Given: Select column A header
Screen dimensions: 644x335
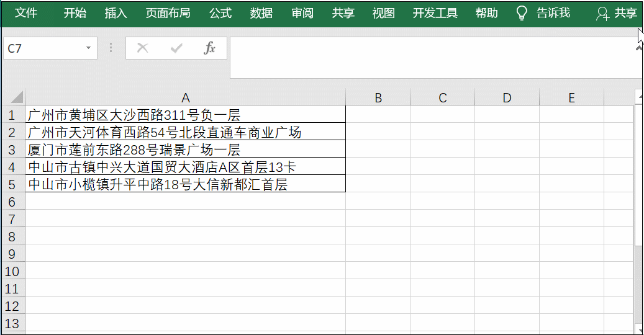Looking at the screenshot, I should click(x=185, y=97).
